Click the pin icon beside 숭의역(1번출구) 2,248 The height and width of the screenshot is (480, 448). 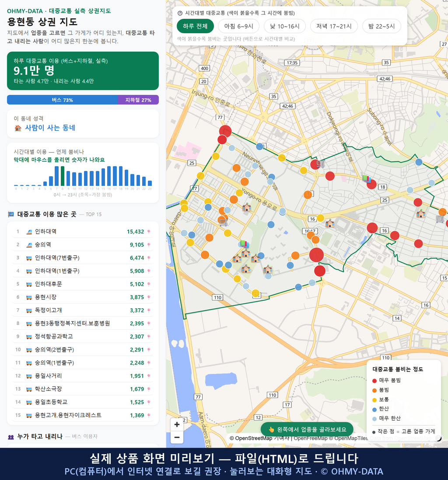pyautogui.click(x=149, y=363)
